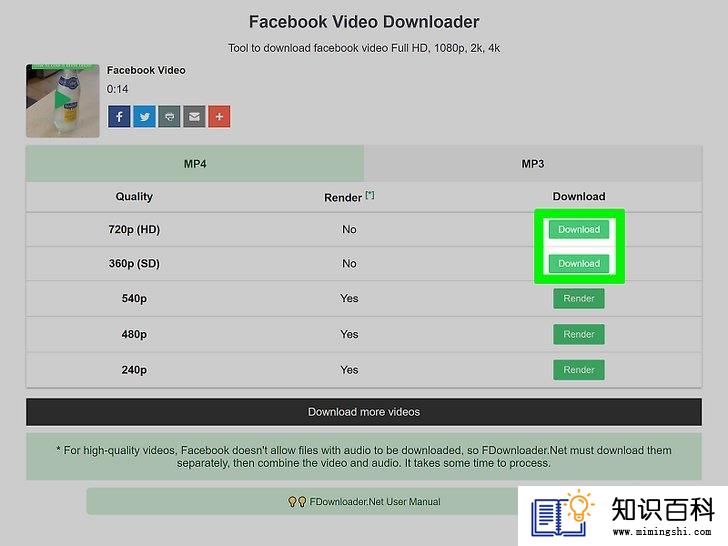Render the 240p video
This screenshot has height=546, width=728.
pyautogui.click(x=579, y=370)
